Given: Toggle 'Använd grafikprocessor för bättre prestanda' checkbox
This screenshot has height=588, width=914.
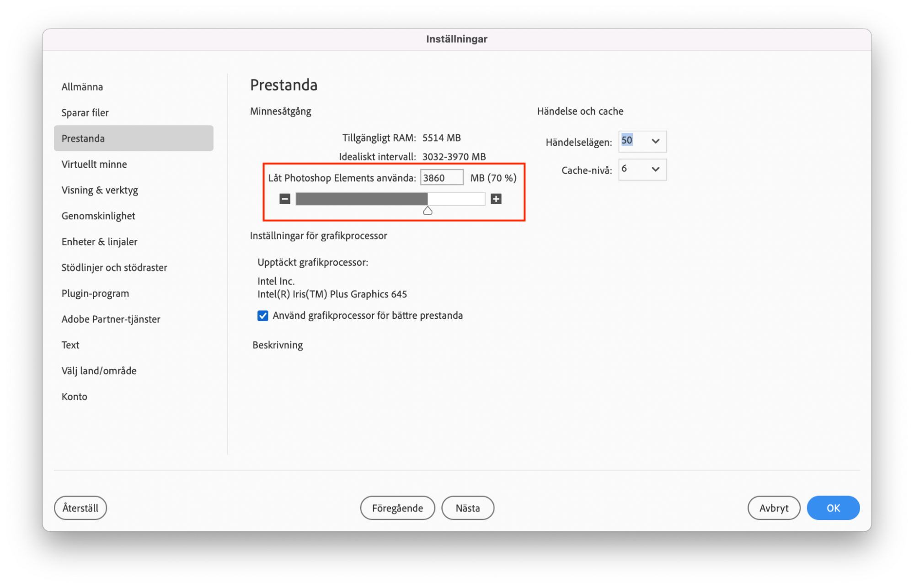Looking at the screenshot, I should pos(262,316).
